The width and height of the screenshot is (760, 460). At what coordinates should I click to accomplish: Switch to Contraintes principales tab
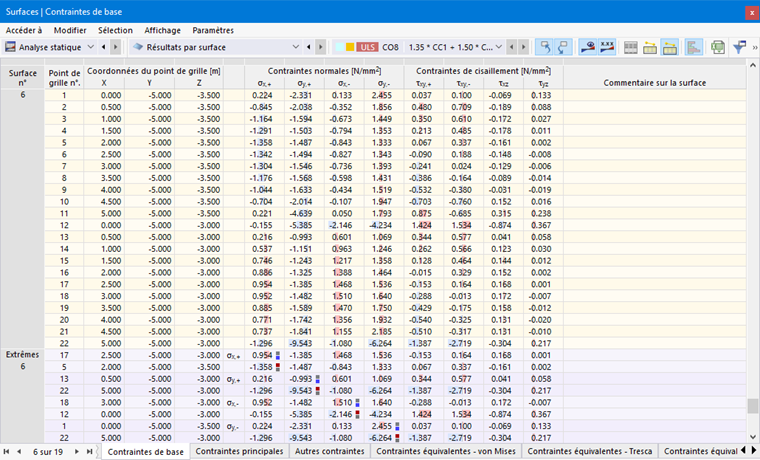pyautogui.click(x=239, y=451)
